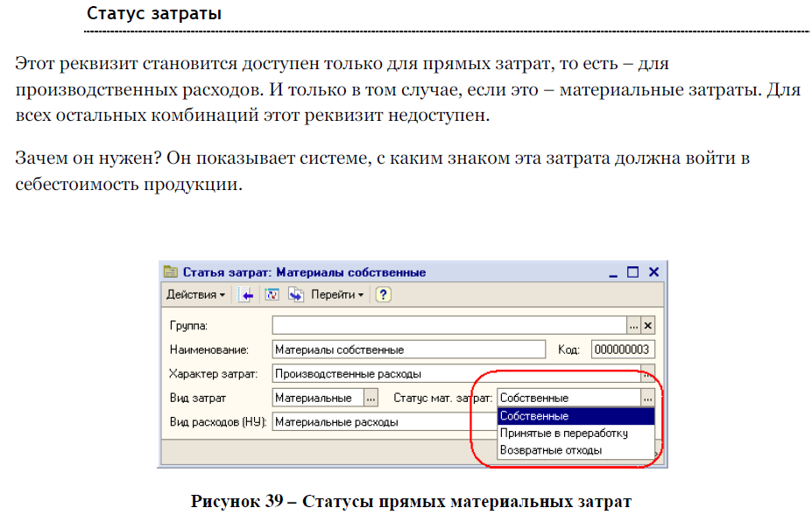
Task: Click the window title Статья затрат: Материалы собственные
Action: 305,272
